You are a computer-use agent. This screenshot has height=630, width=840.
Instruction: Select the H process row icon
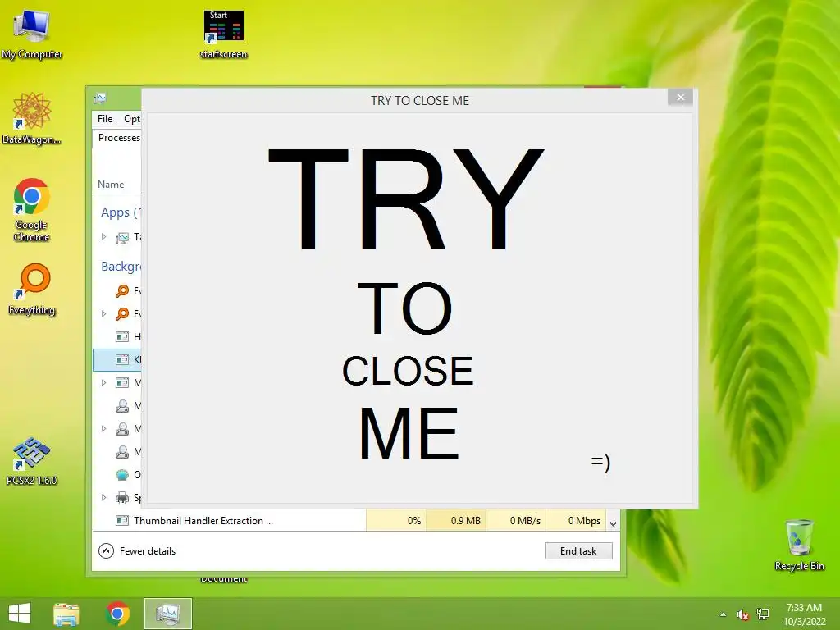tap(122, 337)
